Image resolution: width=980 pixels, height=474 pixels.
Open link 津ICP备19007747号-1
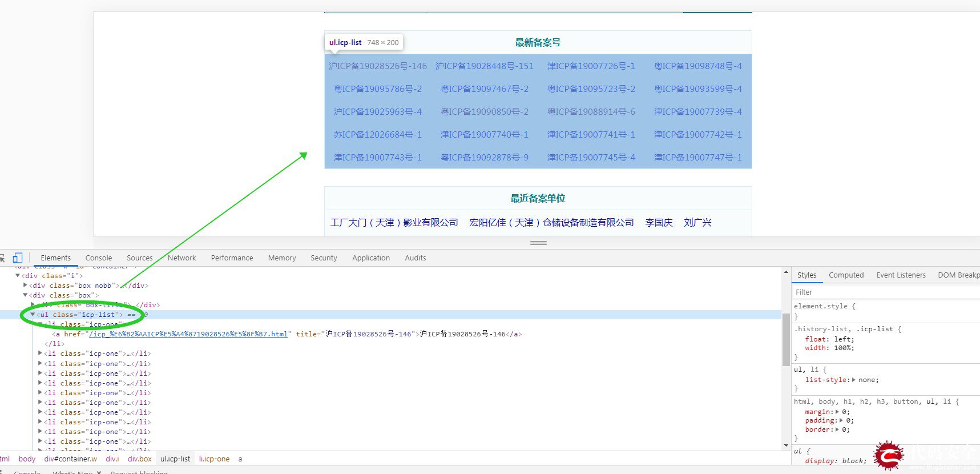coord(698,158)
